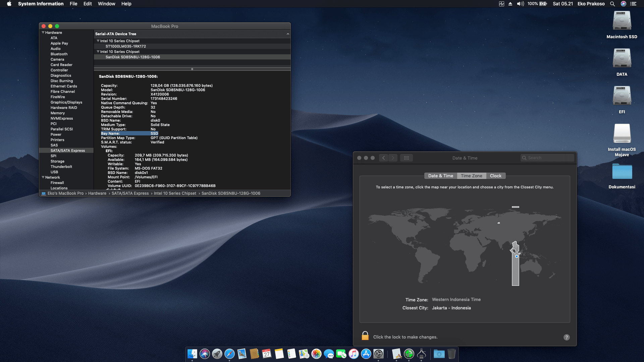Open the Eject menu in the menu bar

[511, 4]
